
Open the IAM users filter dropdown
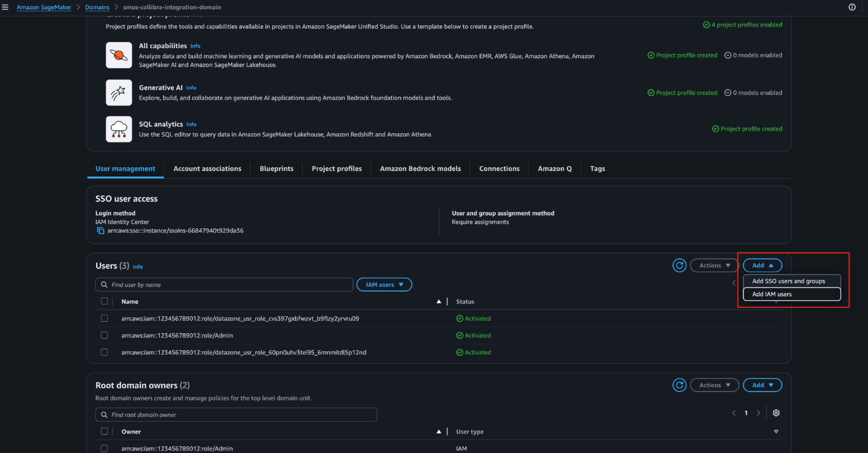(384, 284)
